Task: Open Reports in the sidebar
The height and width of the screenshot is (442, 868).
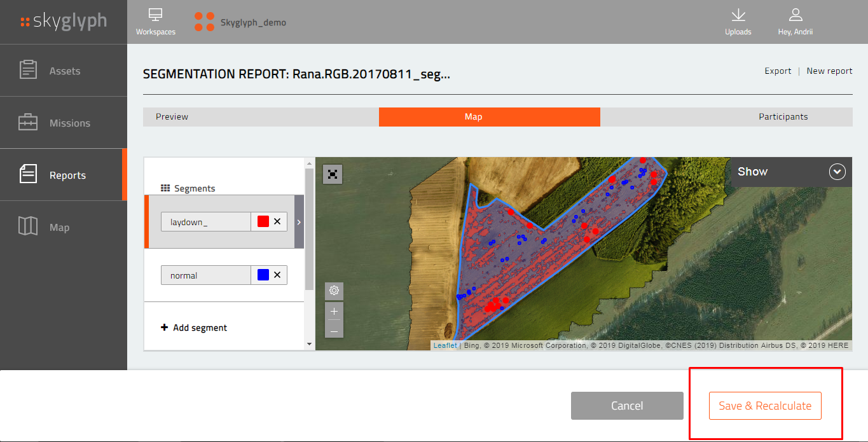Action: (64, 175)
